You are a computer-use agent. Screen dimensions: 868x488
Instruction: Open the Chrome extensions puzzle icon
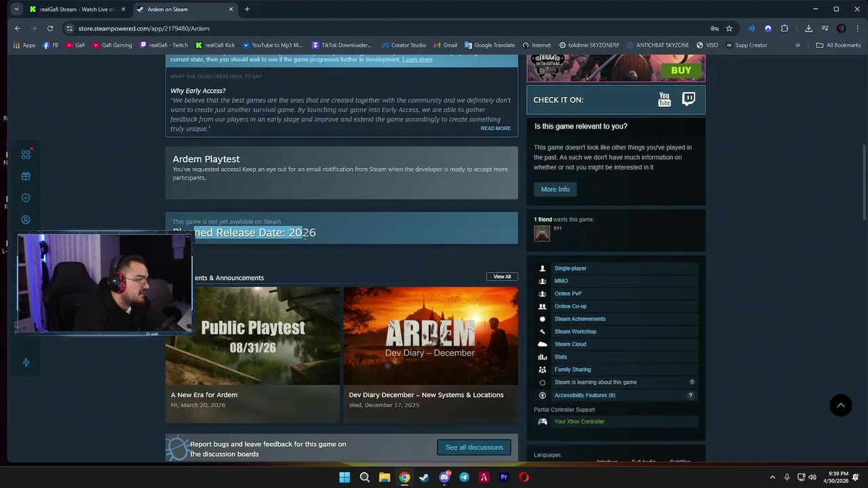tap(785, 28)
